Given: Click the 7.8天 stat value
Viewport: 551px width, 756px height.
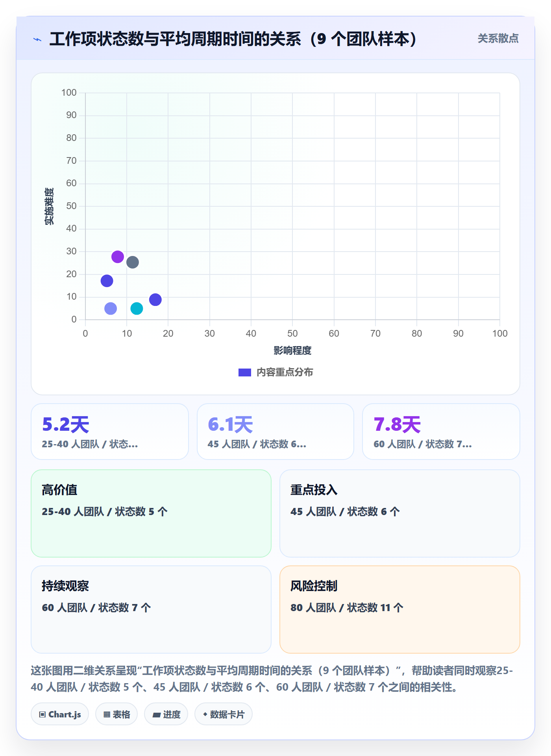Looking at the screenshot, I should 397,424.
